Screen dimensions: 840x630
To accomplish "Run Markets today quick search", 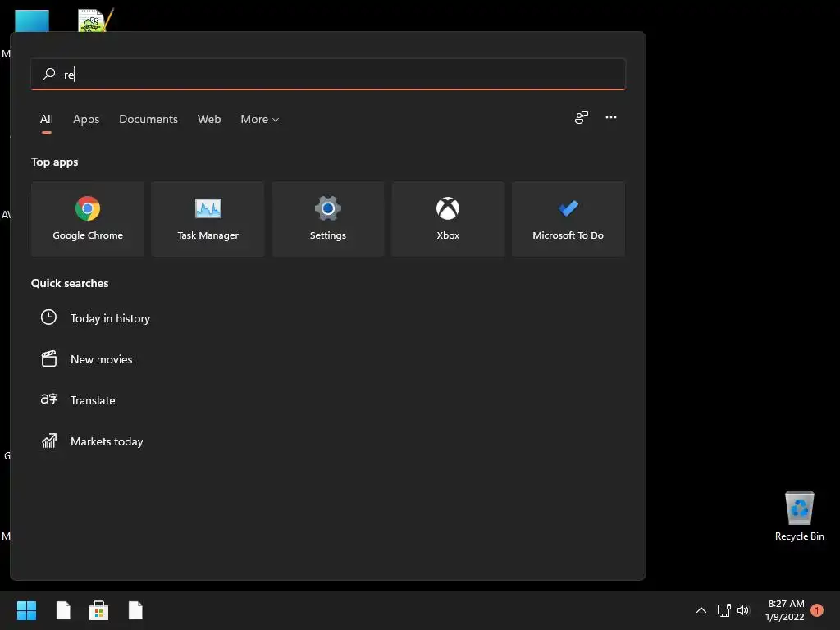I will click(x=107, y=441).
